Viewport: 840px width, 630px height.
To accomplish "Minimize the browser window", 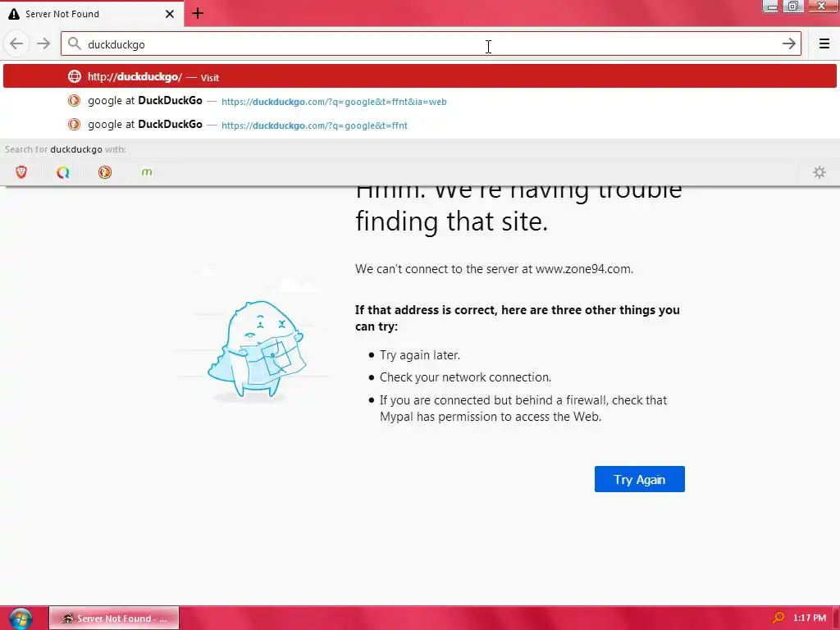I will point(770,7).
